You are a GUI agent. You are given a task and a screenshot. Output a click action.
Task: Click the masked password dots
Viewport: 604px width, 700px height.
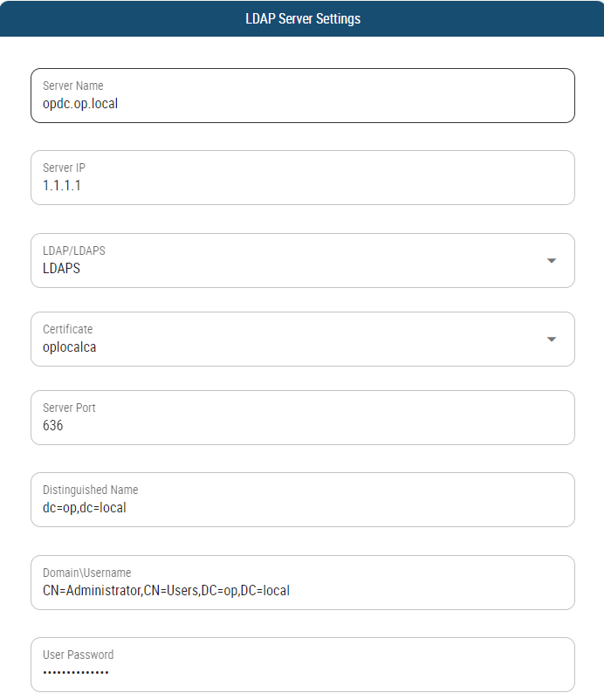(x=76, y=673)
